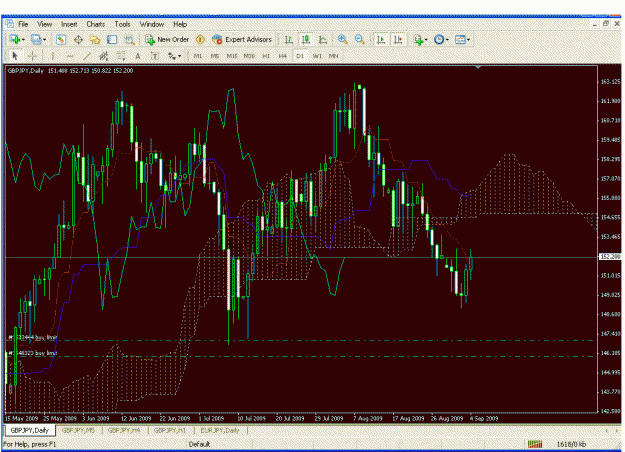Expand the Templates dropdown arrow
Viewport: 625px width, 452px height.
(468, 39)
